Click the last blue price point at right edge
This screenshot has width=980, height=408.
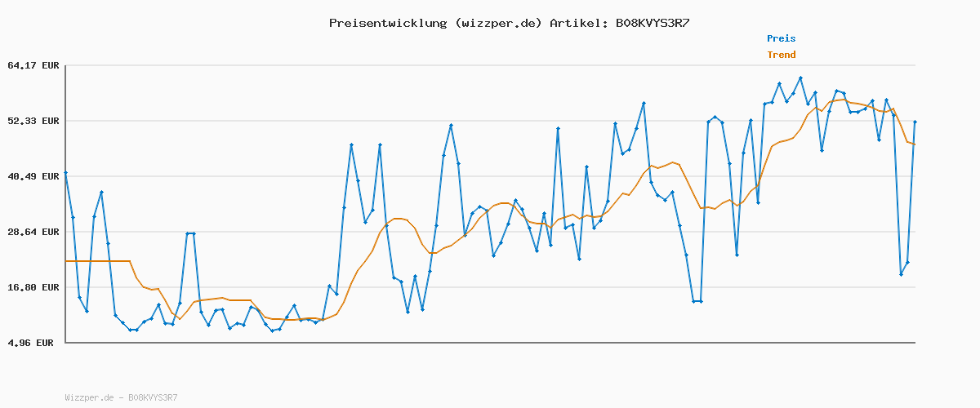pyautogui.click(x=915, y=122)
